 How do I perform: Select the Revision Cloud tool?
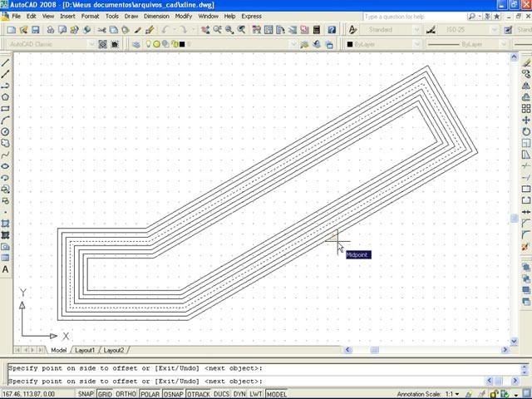pyautogui.click(x=5, y=143)
